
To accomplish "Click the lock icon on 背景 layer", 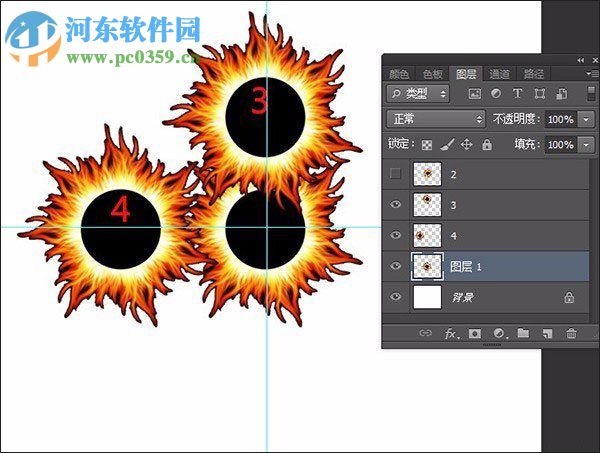I will click(x=569, y=297).
